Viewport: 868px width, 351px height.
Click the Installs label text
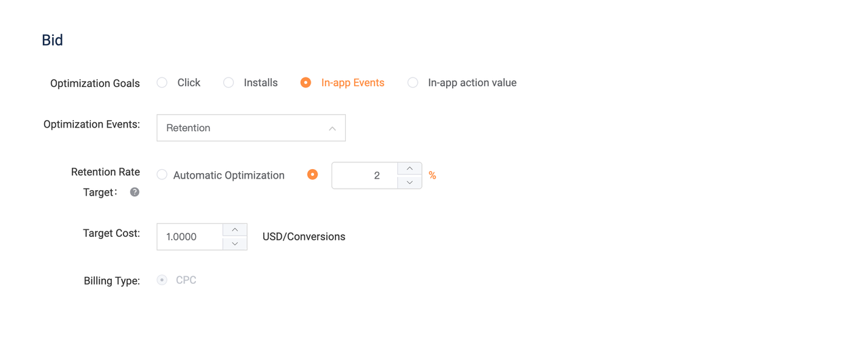260,83
